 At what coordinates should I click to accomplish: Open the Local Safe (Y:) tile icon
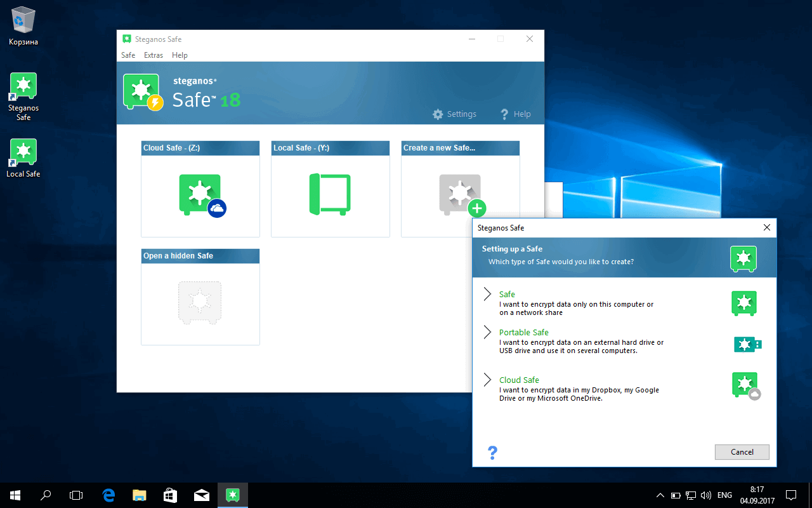330,194
